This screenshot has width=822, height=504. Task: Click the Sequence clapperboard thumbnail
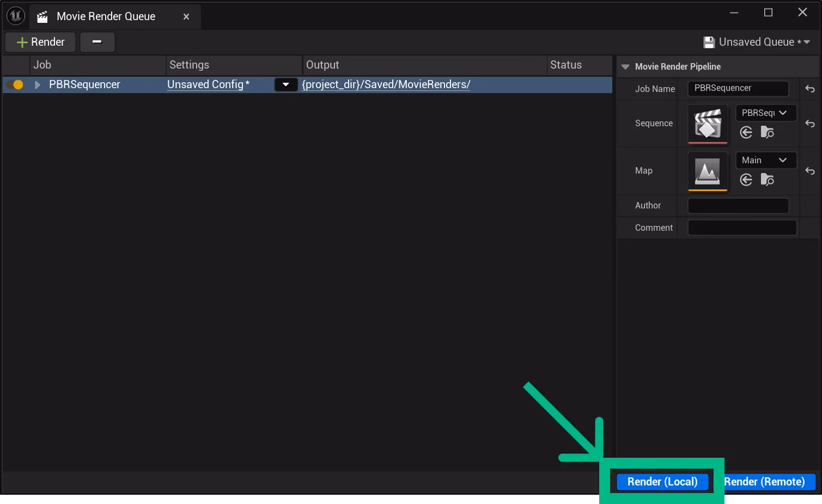tap(708, 124)
